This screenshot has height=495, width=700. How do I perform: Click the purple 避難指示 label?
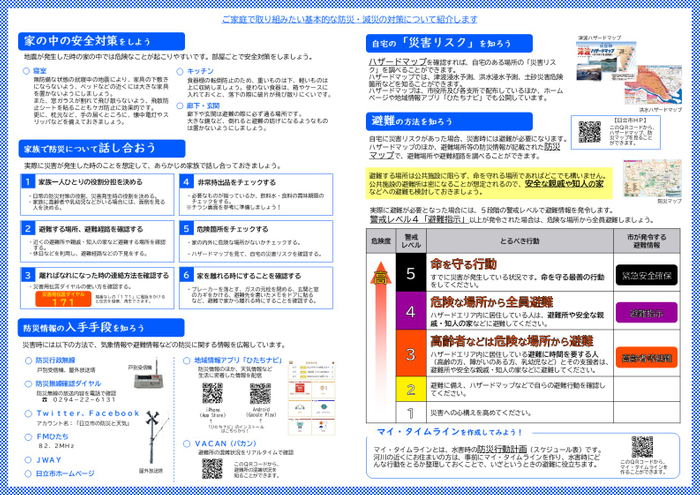(x=646, y=313)
